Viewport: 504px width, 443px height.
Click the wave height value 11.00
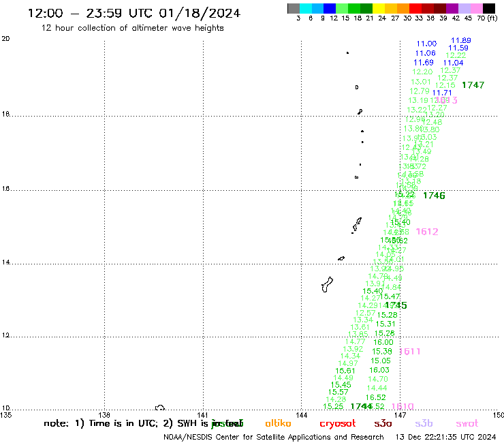pyautogui.click(x=426, y=44)
